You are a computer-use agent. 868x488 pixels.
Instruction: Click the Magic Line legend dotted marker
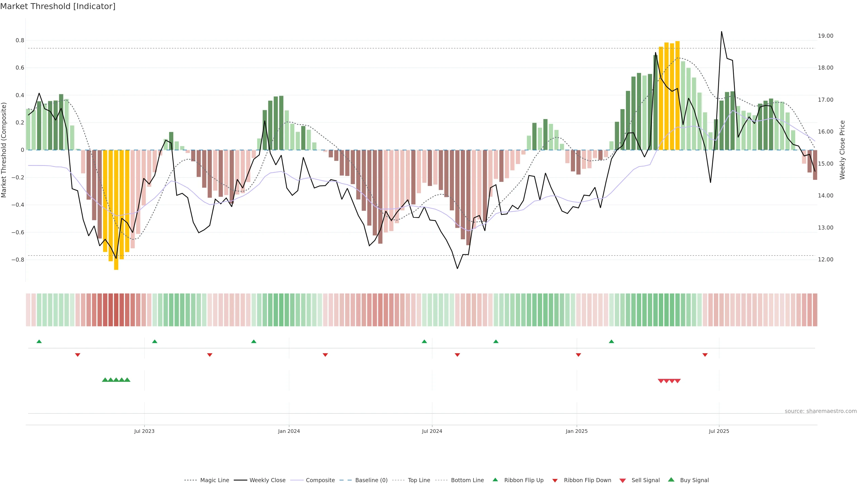pyautogui.click(x=190, y=480)
